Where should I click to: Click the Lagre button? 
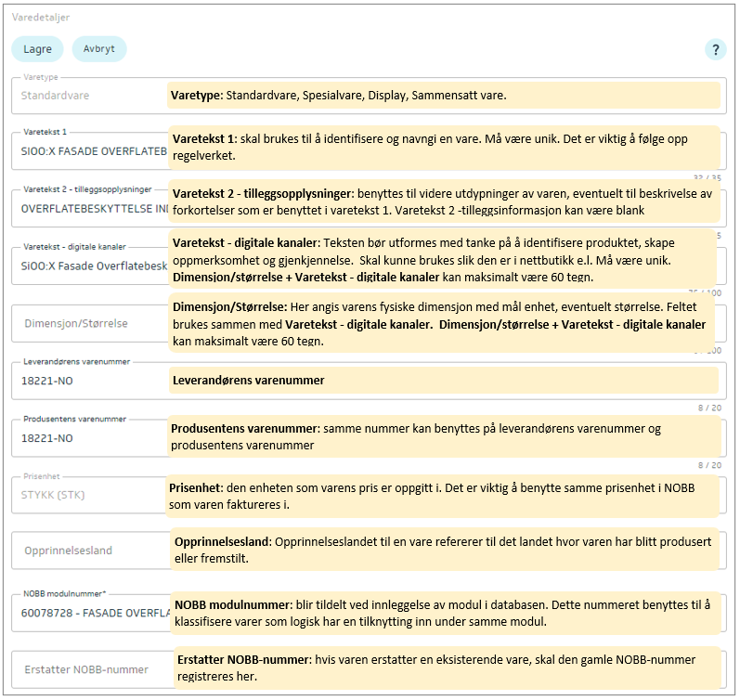38,49
